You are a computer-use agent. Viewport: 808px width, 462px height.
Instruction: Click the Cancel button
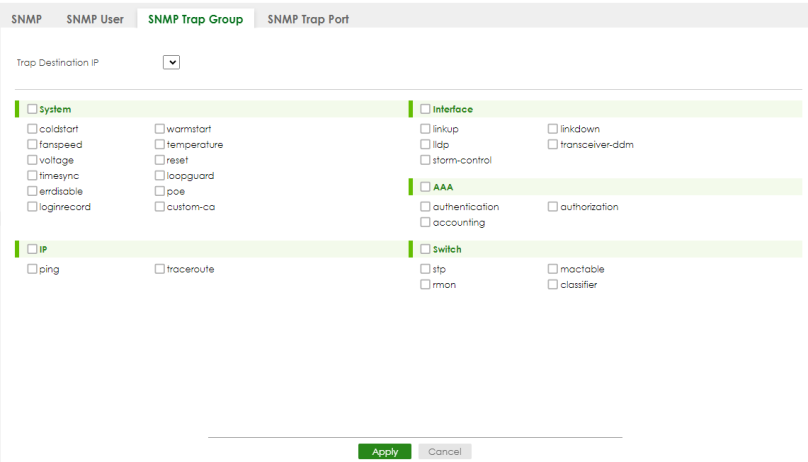click(445, 452)
